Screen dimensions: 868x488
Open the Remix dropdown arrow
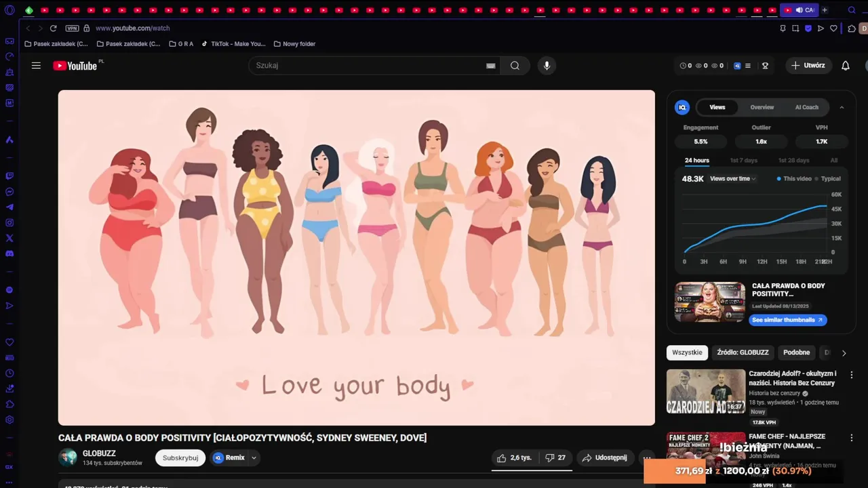(254, 457)
